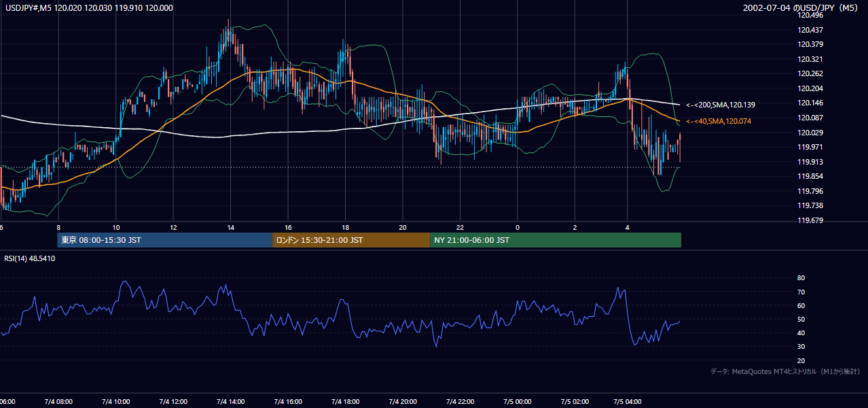Click the RSI axis value 40

(801, 333)
